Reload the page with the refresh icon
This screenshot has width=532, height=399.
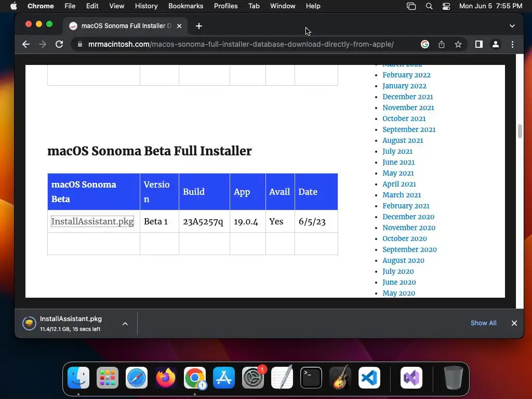click(59, 44)
